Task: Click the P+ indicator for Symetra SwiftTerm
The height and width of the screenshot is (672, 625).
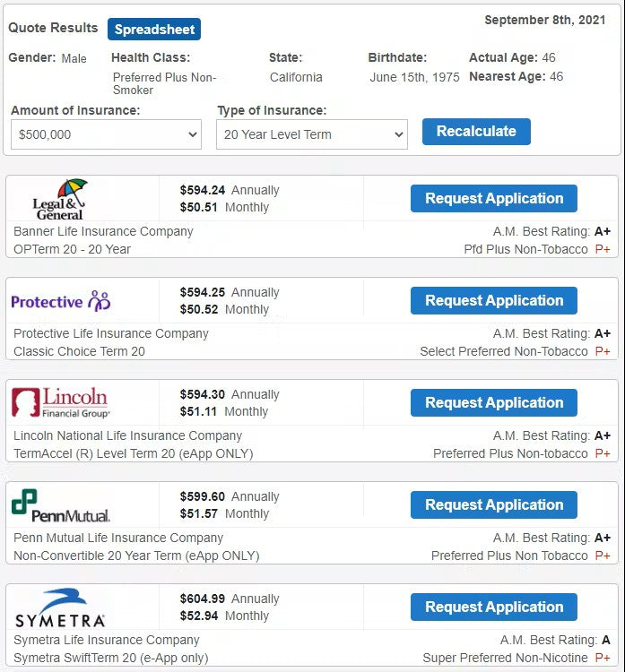Action: (x=603, y=658)
